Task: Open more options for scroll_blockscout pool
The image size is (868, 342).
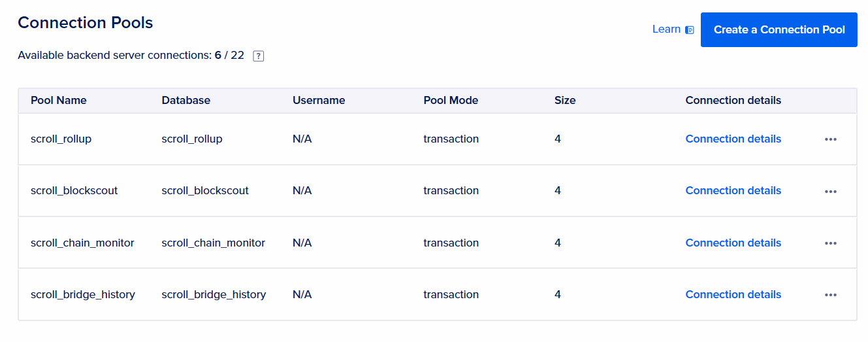Action: point(830,191)
